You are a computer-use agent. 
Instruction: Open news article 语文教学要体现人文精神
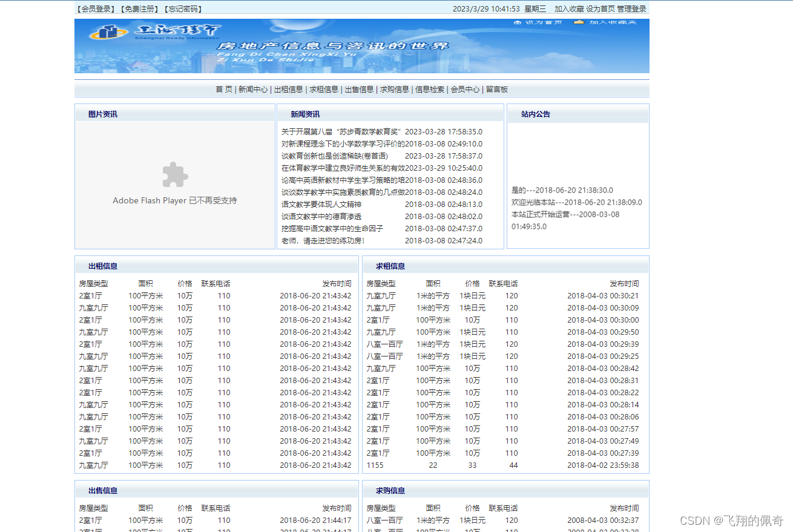[x=321, y=205]
